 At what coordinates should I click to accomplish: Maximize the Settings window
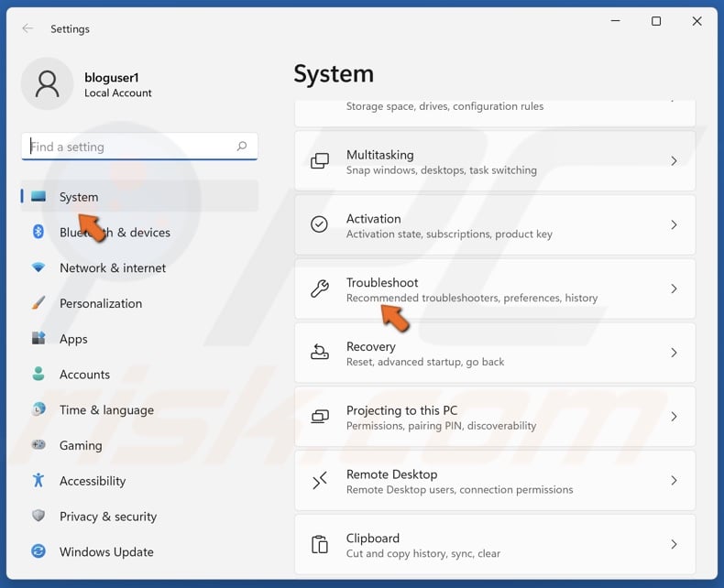coord(655,21)
